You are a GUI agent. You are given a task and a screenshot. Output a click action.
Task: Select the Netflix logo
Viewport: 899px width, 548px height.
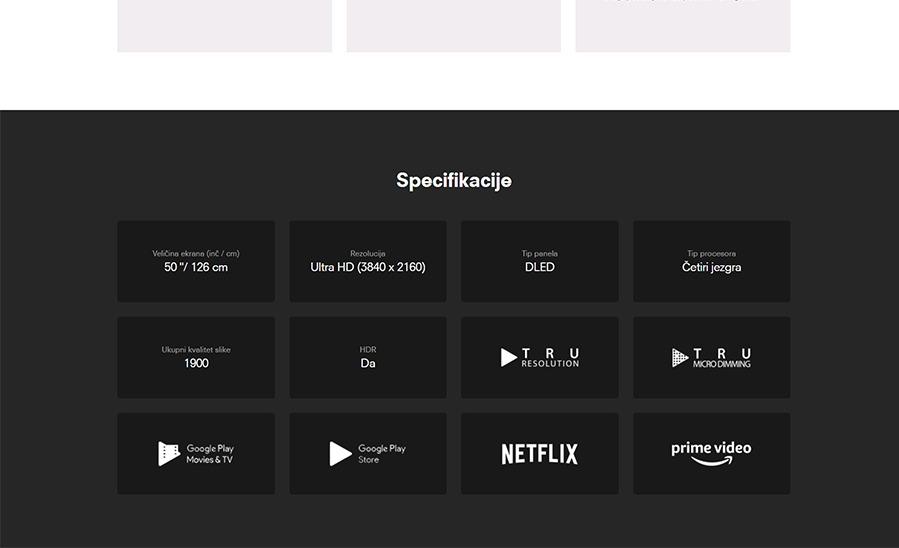(x=539, y=454)
